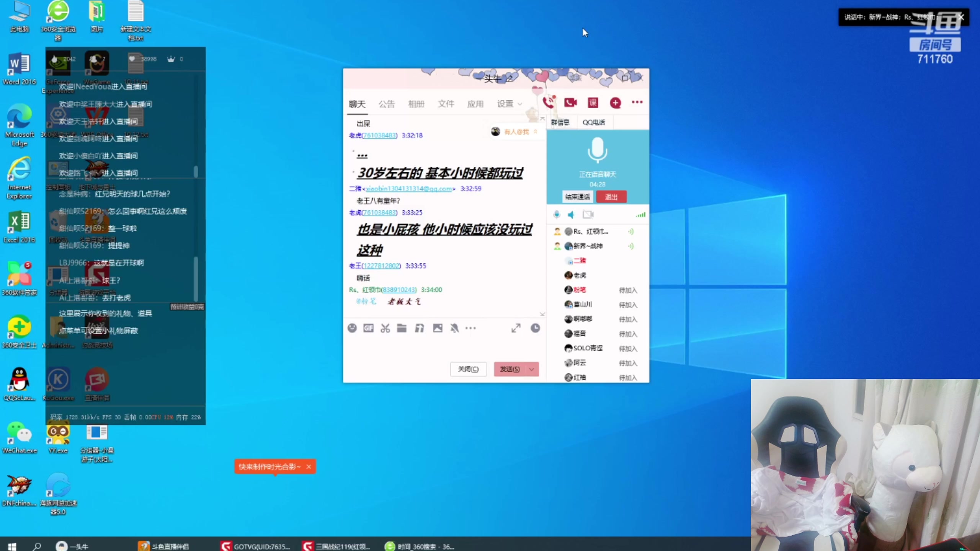Send a file using the folder icon
The height and width of the screenshot is (551, 980).
coord(402,328)
